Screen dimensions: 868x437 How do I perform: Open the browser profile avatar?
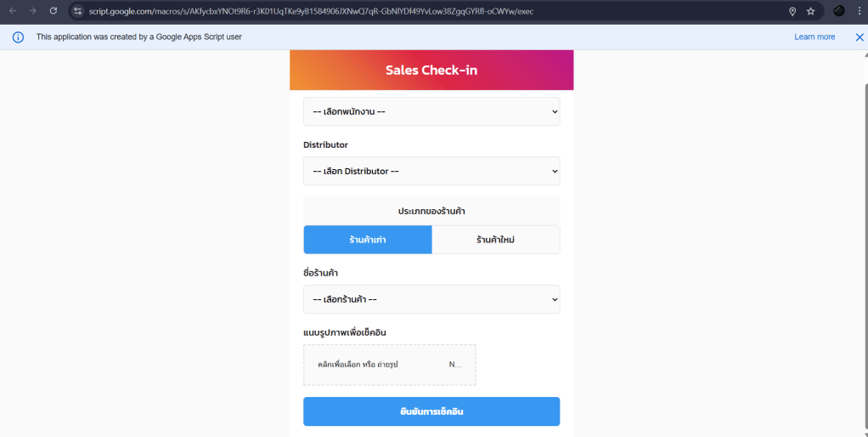pyautogui.click(x=839, y=11)
